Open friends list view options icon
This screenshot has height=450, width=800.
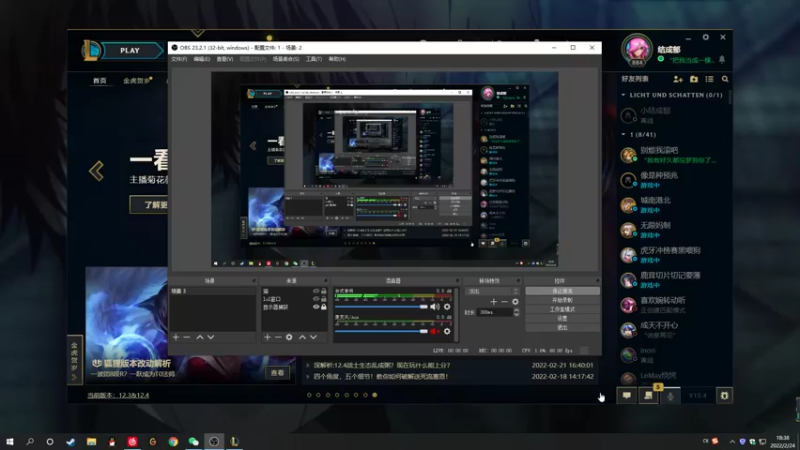click(709, 79)
